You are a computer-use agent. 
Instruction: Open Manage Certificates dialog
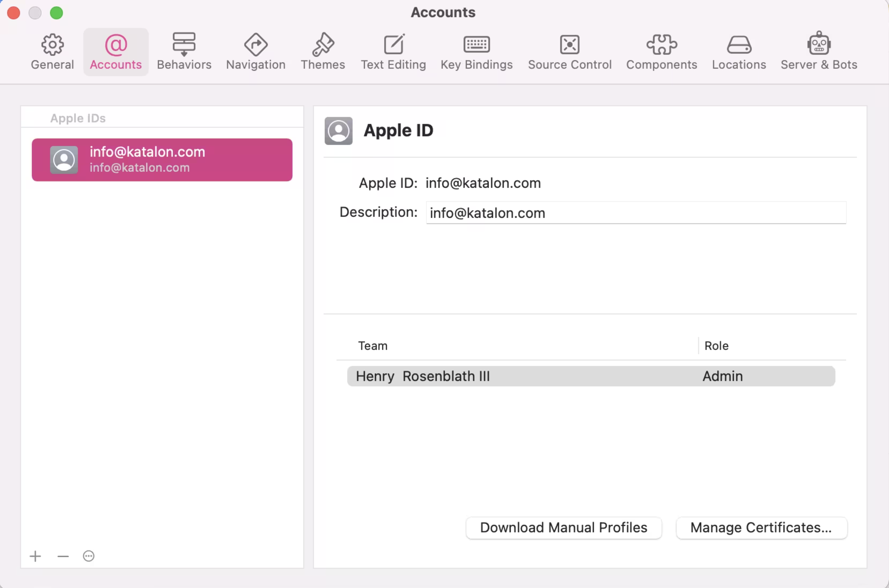761,527
